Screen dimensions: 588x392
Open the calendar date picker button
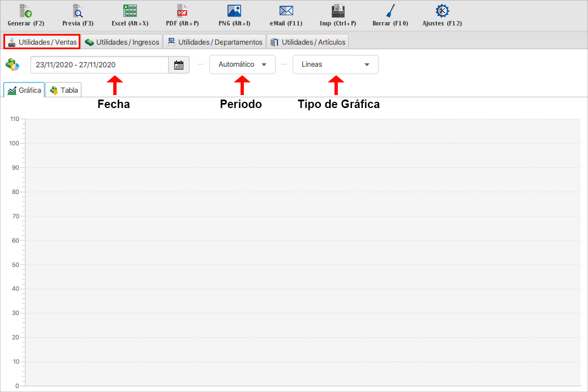[179, 65]
